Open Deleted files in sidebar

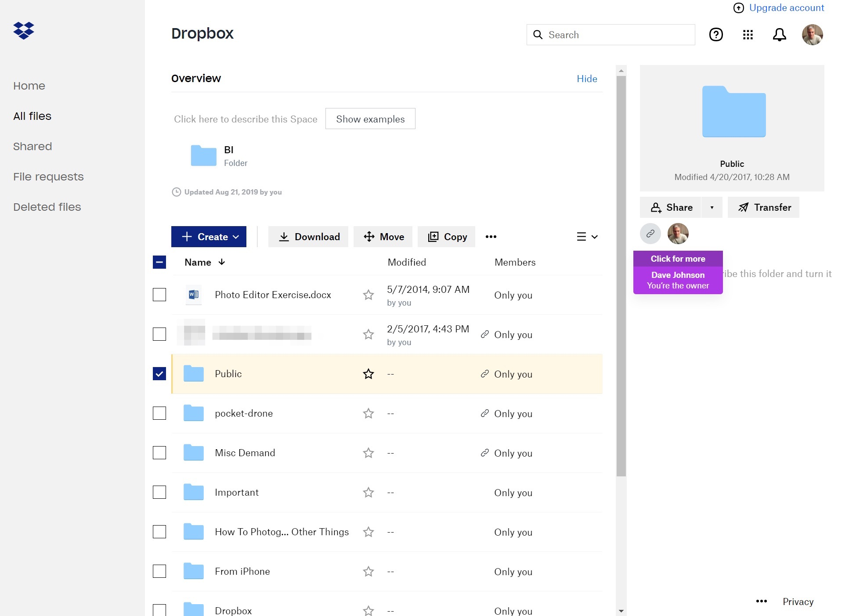point(47,207)
